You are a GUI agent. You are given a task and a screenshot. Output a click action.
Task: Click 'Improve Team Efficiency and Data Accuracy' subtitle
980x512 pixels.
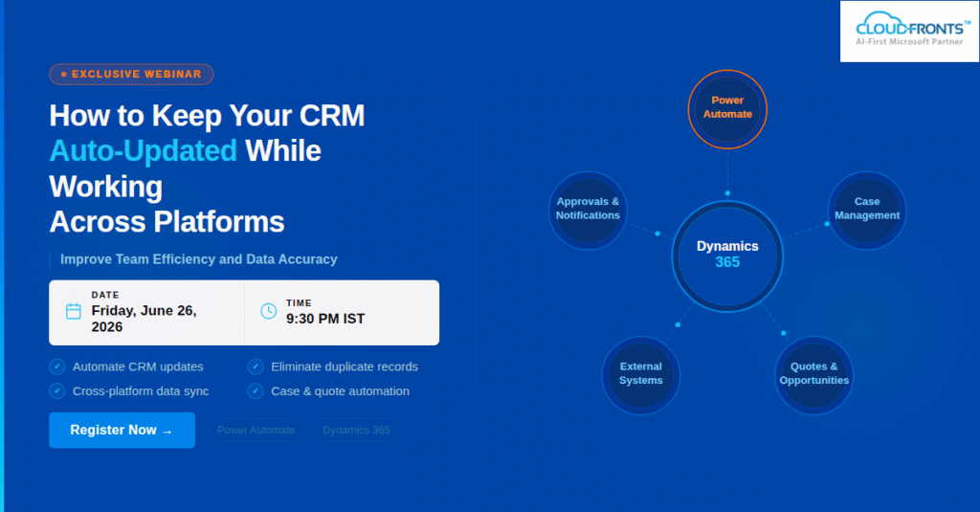(x=199, y=259)
